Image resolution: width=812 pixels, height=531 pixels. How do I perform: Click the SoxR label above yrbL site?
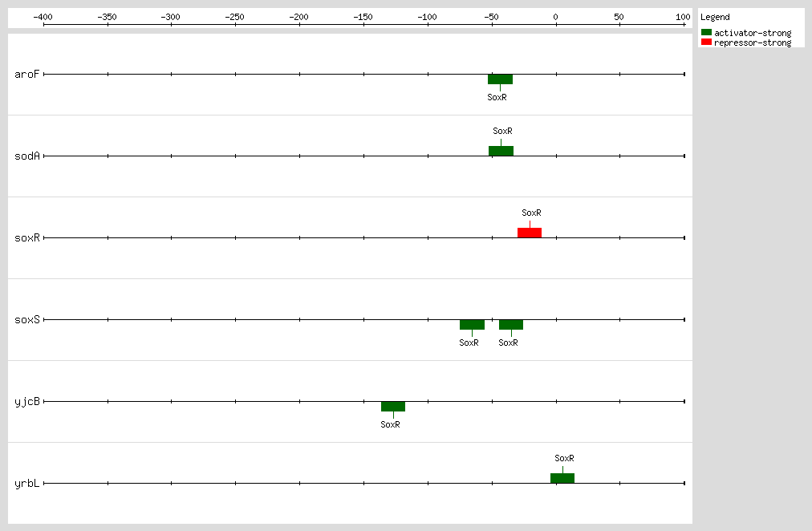coord(564,458)
